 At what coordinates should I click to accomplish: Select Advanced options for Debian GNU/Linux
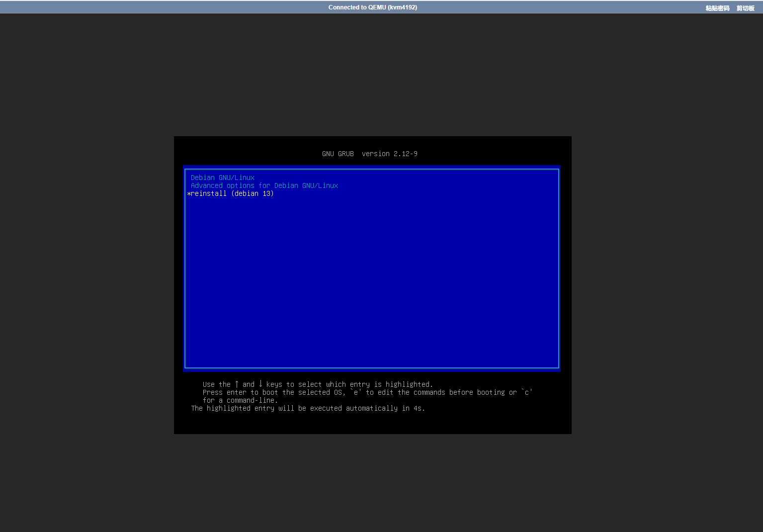coord(264,185)
